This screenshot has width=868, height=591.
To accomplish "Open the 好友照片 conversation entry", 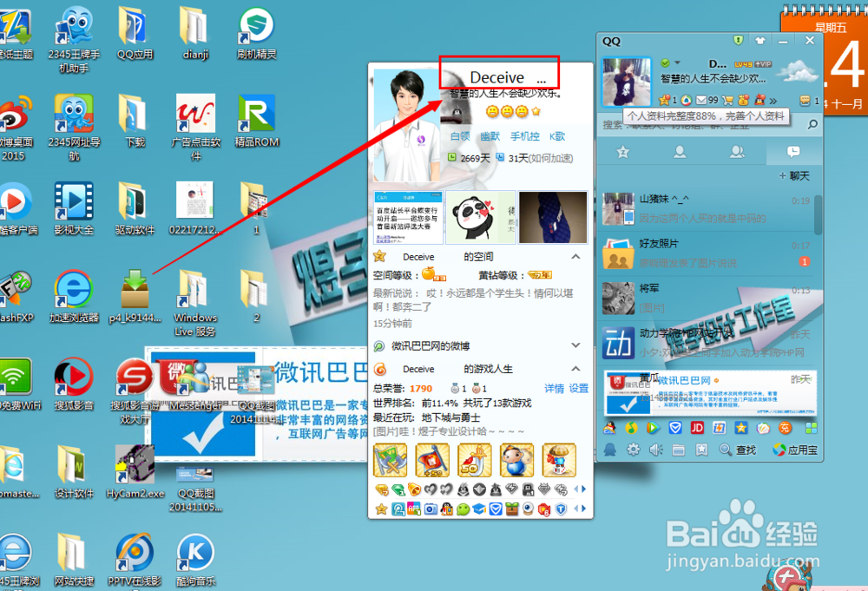I will (x=705, y=253).
